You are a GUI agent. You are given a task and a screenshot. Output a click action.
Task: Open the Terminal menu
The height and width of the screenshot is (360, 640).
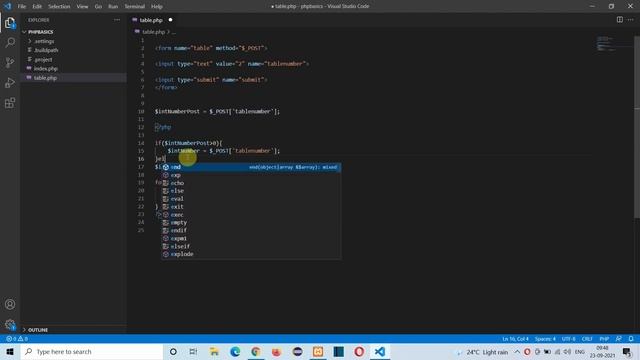pos(135,7)
